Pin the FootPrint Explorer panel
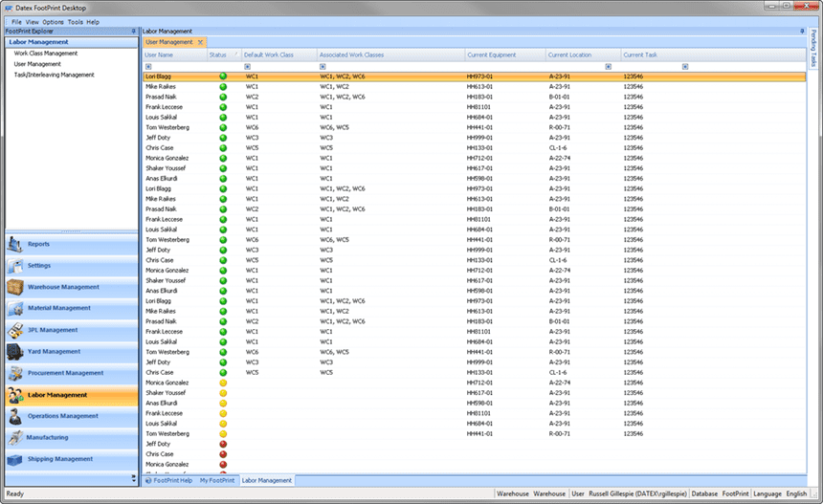Viewport: 823px width, 504px height. pyautogui.click(x=133, y=31)
